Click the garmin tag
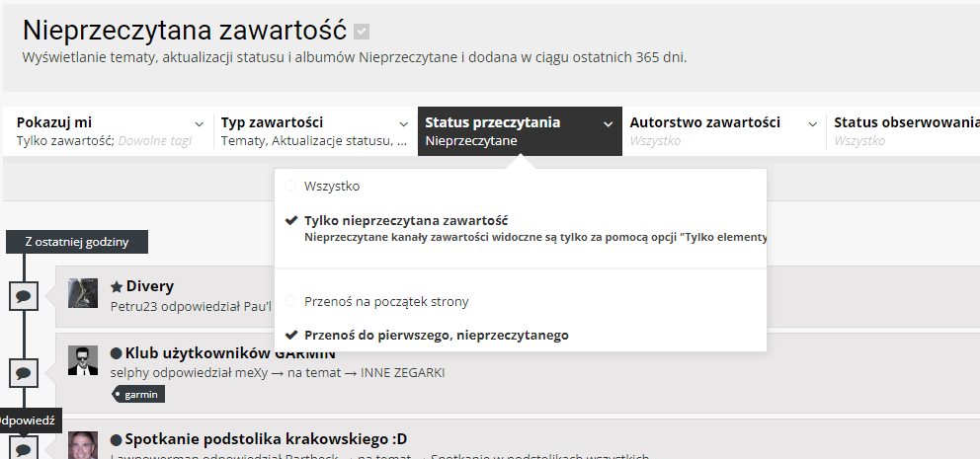The height and width of the screenshot is (459, 980). 138,394
